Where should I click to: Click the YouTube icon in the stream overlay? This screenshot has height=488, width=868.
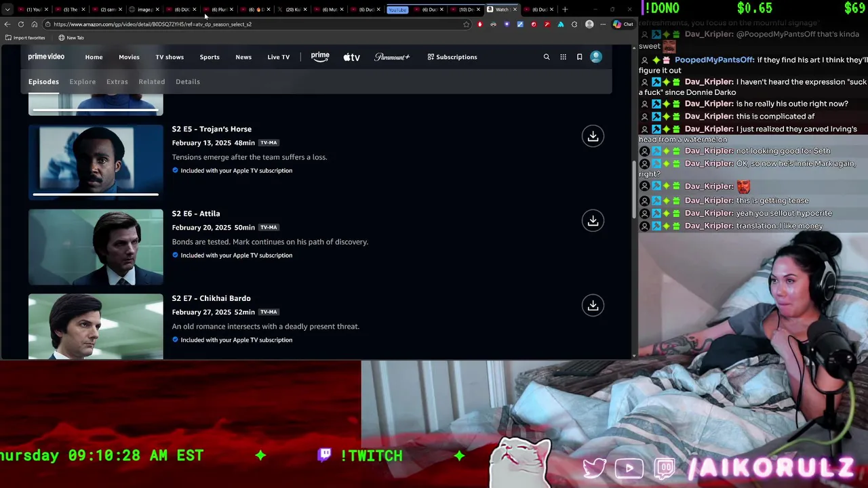[629, 468]
